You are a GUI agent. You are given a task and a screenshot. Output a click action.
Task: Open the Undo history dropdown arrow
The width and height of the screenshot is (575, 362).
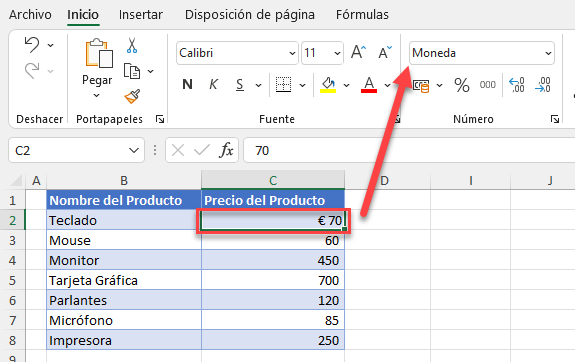pos(51,45)
